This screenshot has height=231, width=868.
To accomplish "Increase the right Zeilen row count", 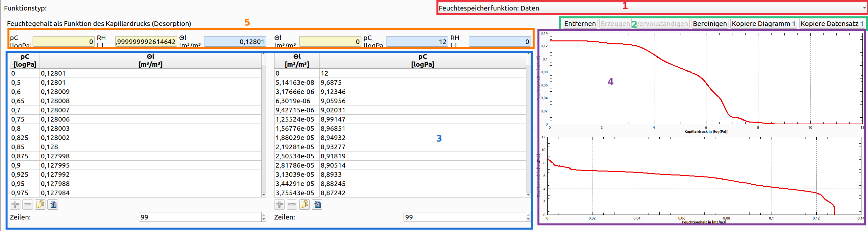I will (x=528, y=215).
